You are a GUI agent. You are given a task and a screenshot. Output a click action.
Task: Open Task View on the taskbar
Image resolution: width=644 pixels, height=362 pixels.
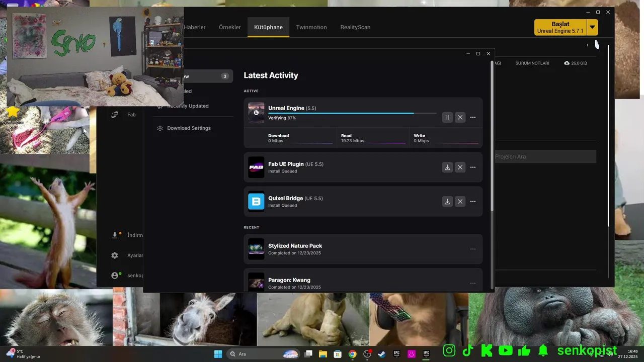[308, 354]
